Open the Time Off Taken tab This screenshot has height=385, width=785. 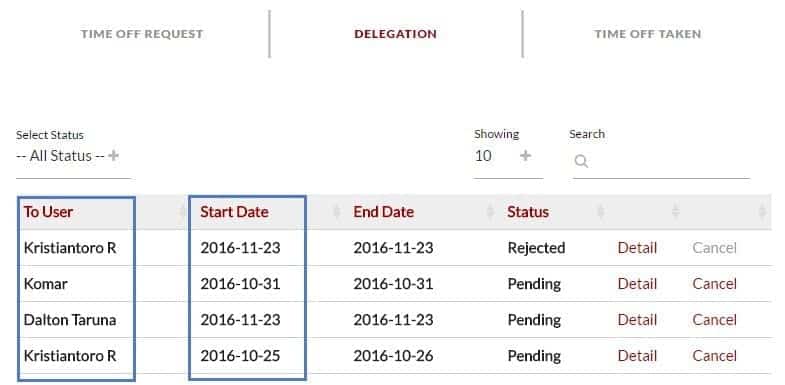pyautogui.click(x=648, y=34)
